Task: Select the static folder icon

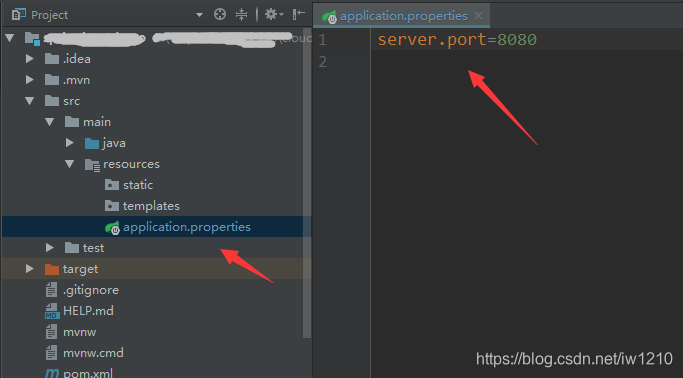Action: click(112, 185)
